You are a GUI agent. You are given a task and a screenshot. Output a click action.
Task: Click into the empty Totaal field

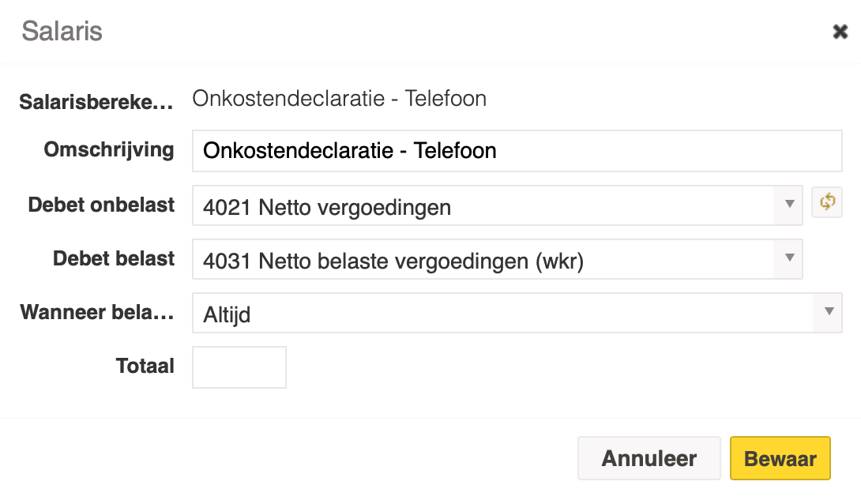point(239,367)
